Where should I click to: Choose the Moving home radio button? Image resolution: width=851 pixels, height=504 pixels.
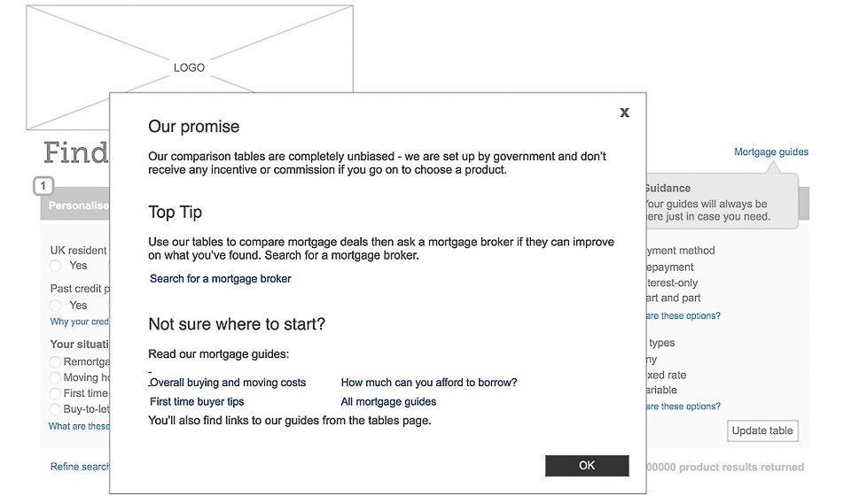pos(56,378)
